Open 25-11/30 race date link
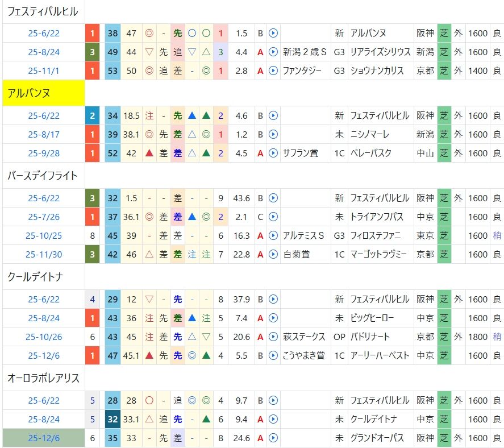Screen dimensions: 504x448 44,254
